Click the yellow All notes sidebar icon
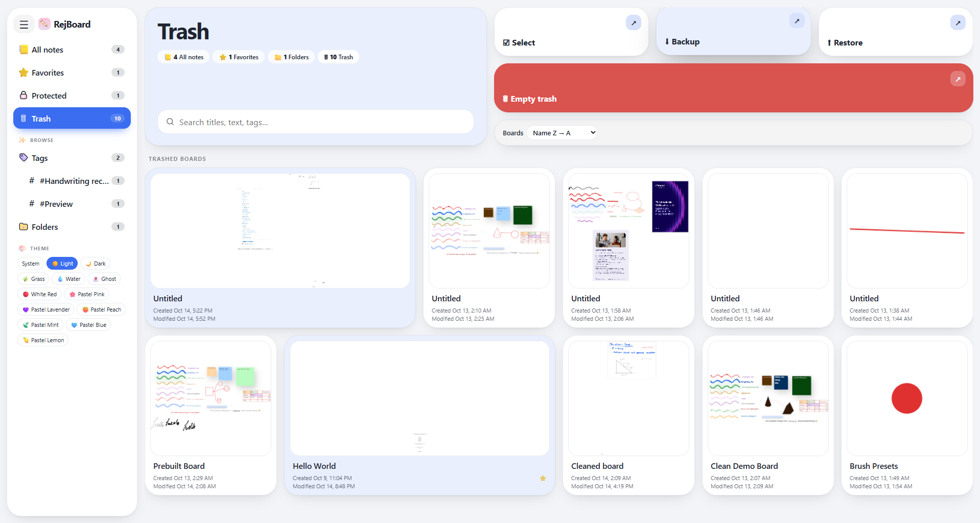 click(24, 50)
